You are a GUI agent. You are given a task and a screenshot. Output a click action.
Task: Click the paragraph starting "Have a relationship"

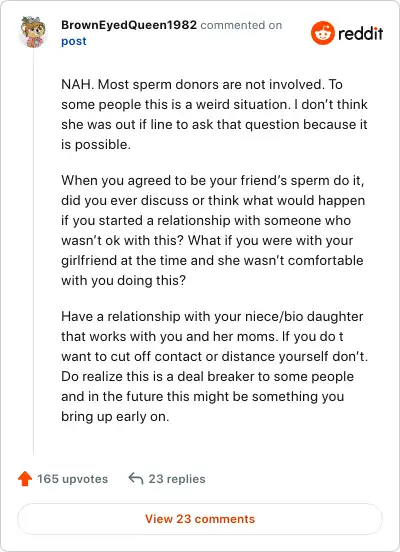(x=214, y=366)
